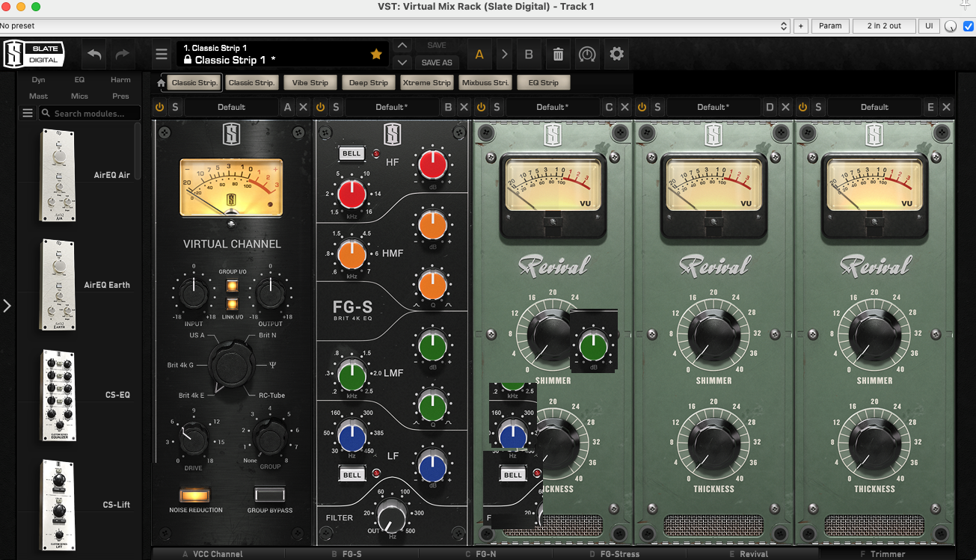Click the Search modules field
Viewport: 976px width, 560px height.
[90, 114]
